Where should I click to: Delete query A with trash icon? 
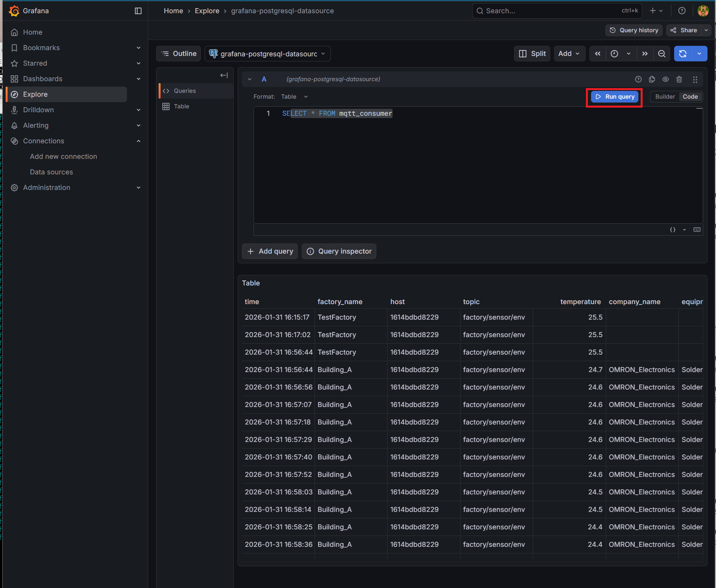(679, 79)
